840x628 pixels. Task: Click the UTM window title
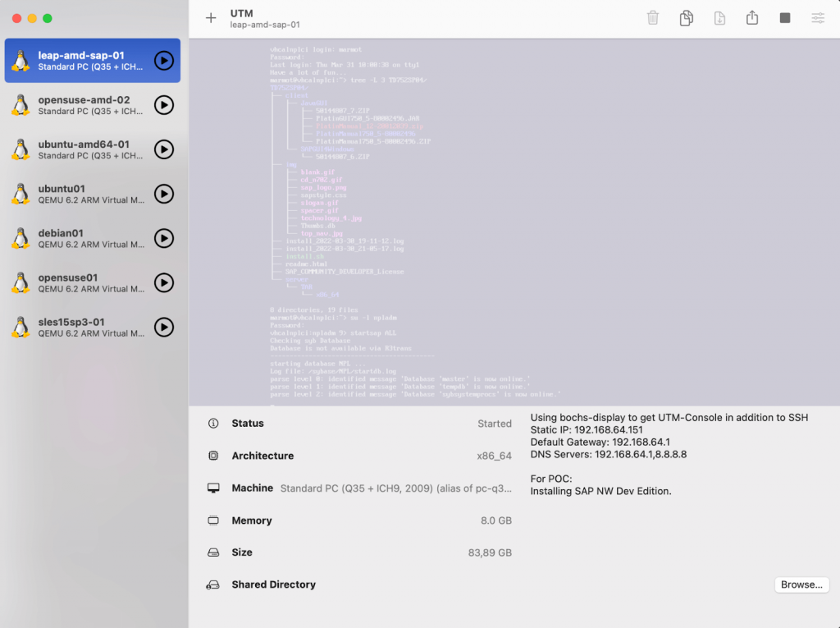click(x=242, y=13)
